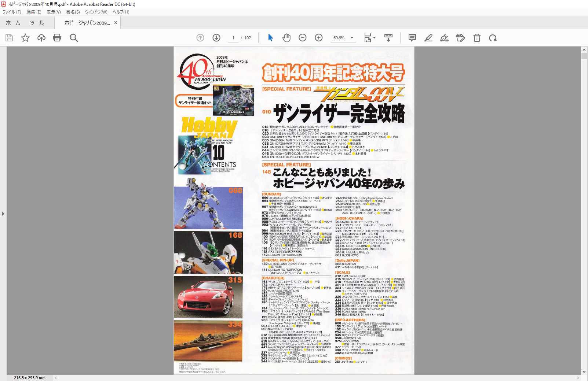
Task: Go to the next page arrow
Action: coord(216,38)
